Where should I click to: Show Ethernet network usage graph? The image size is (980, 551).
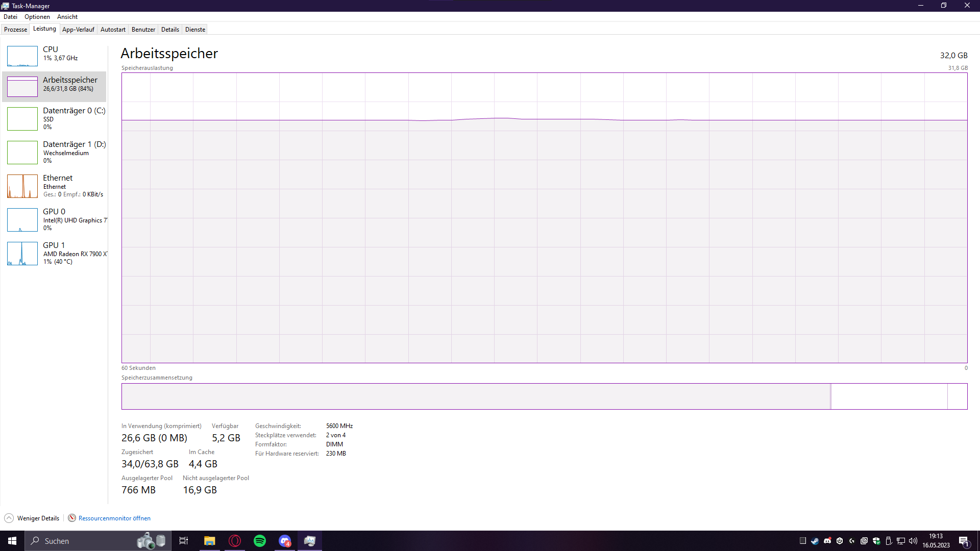(x=56, y=186)
